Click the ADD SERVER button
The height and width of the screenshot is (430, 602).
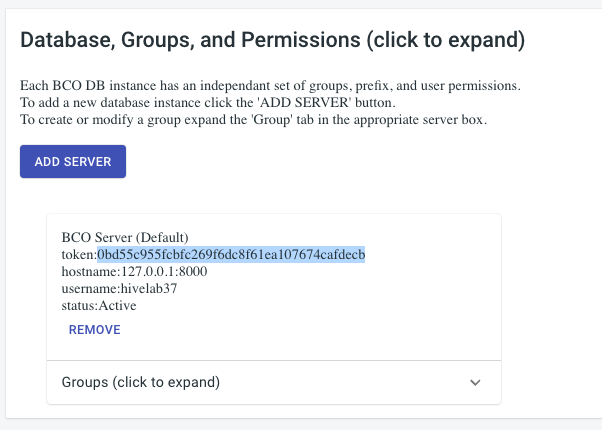(73, 162)
